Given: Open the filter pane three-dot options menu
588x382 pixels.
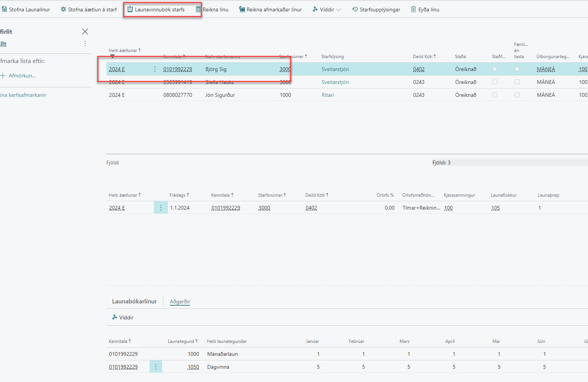Looking at the screenshot, I should click(85, 44).
